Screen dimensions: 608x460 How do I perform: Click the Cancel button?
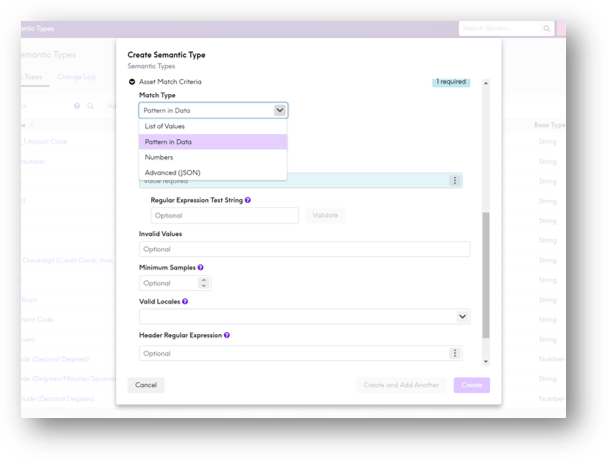click(146, 385)
